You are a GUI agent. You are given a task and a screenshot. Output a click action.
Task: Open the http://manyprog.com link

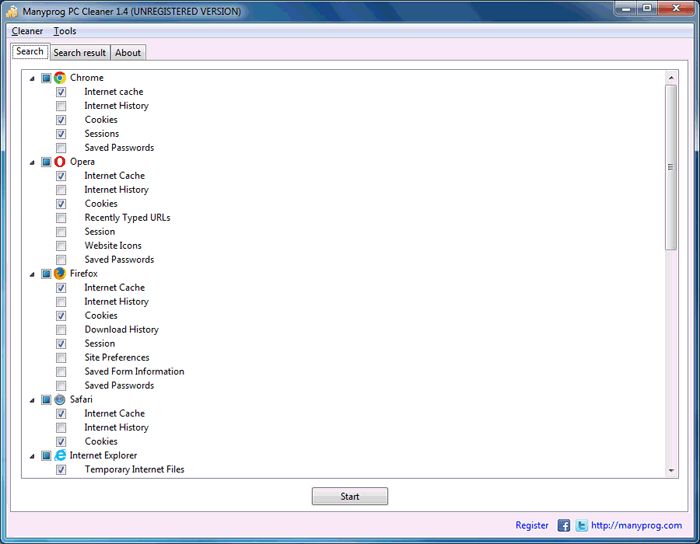click(x=637, y=525)
